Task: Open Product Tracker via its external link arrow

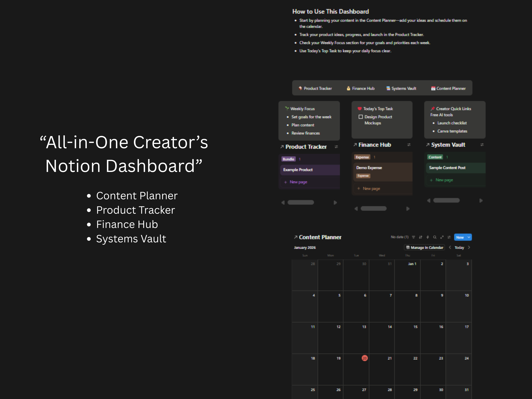Action: [282, 146]
